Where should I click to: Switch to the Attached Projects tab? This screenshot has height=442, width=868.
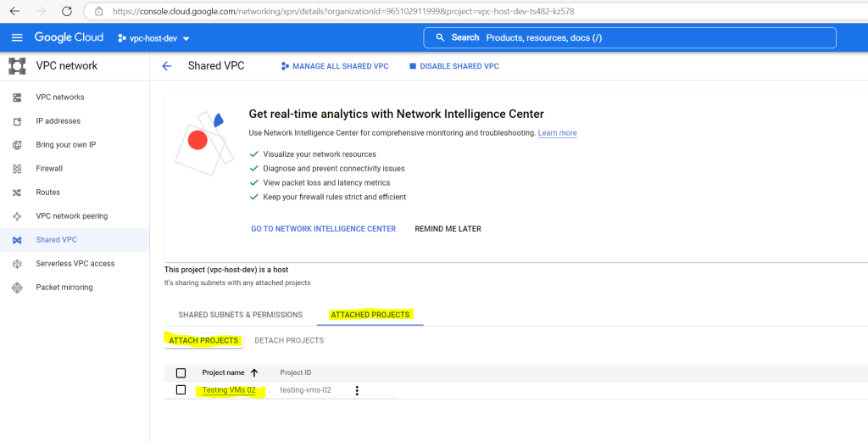pos(370,315)
